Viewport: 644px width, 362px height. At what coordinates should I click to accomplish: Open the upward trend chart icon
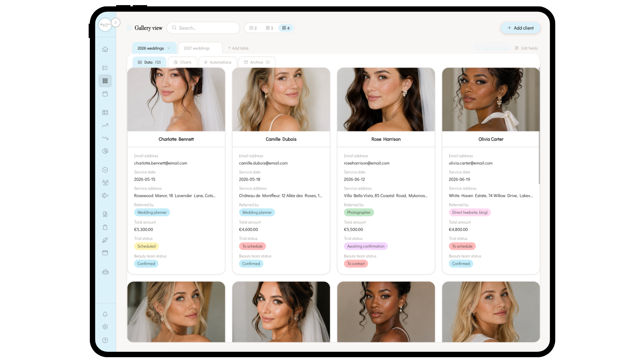pyautogui.click(x=105, y=125)
